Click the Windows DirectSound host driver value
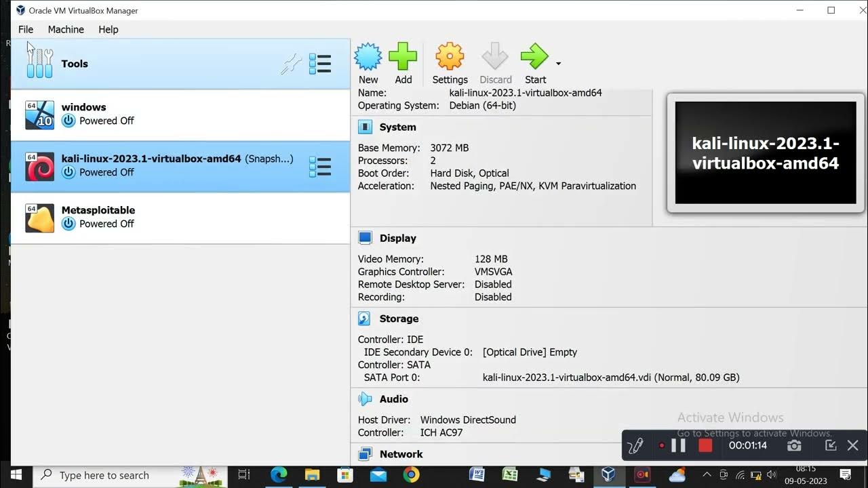 pyautogui.click(x=468, y=420)
